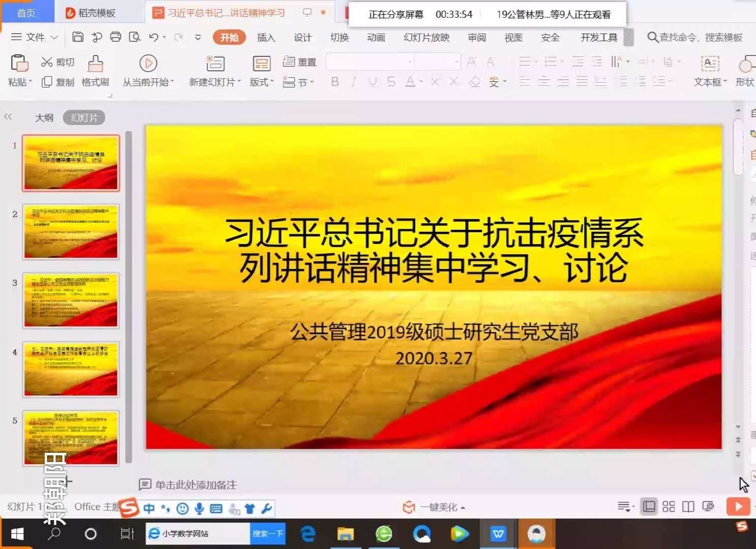Open the Layout (版式) dropdown

click(x=261, y=82)
